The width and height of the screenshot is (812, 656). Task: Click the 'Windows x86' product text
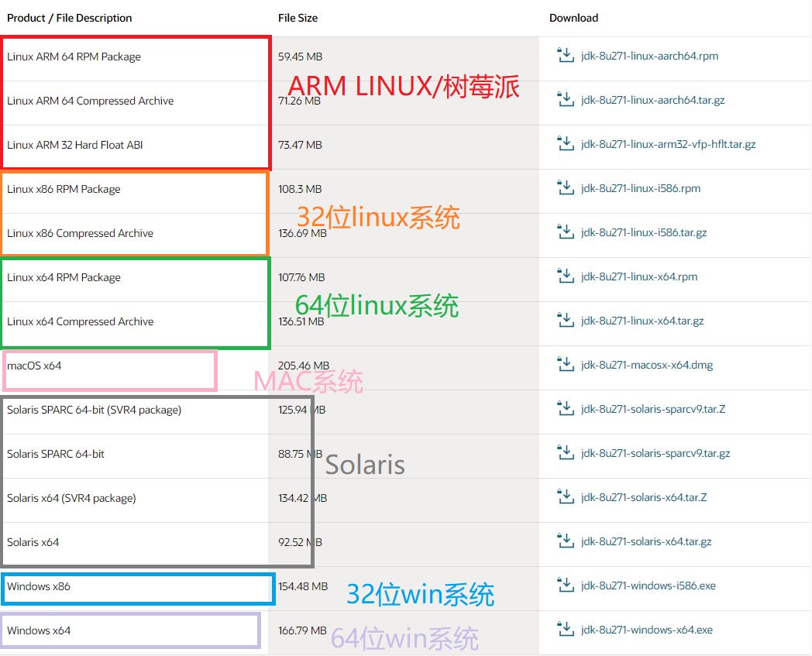click(39, 586)
